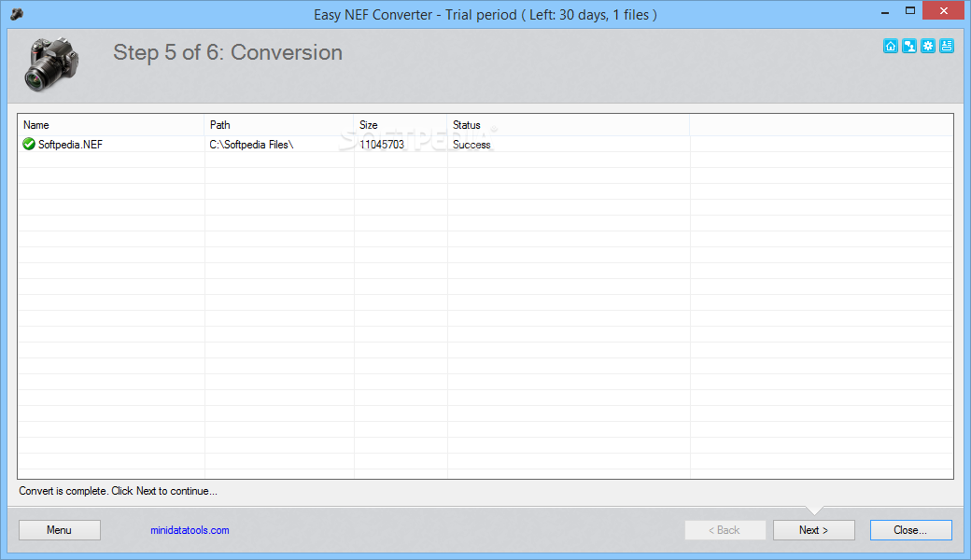
Task: Click the app icon in title bar
Action: pos(17,14)
